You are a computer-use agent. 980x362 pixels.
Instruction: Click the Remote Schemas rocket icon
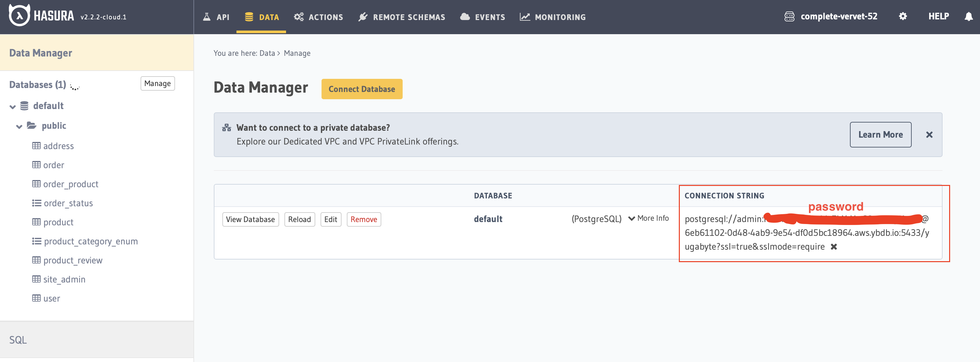pos(364,16)
